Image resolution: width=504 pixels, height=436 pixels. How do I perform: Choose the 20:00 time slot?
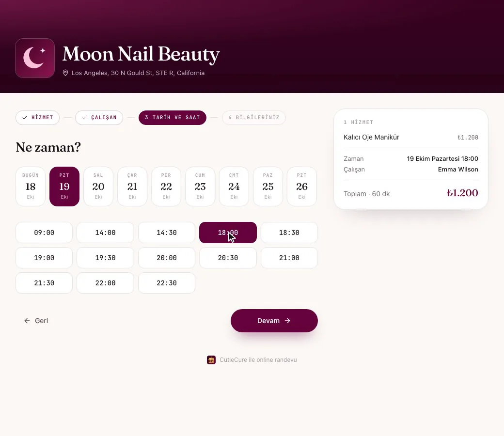click(x=167, y=258)
